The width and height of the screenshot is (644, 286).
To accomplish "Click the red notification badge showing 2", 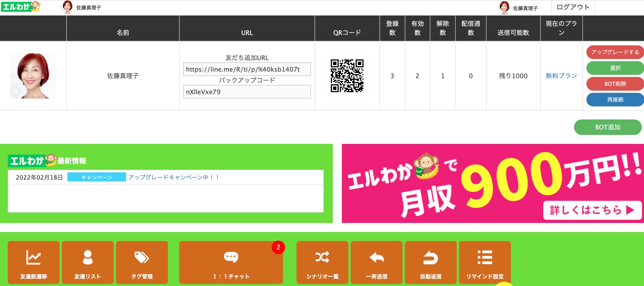I will [278, 247].
